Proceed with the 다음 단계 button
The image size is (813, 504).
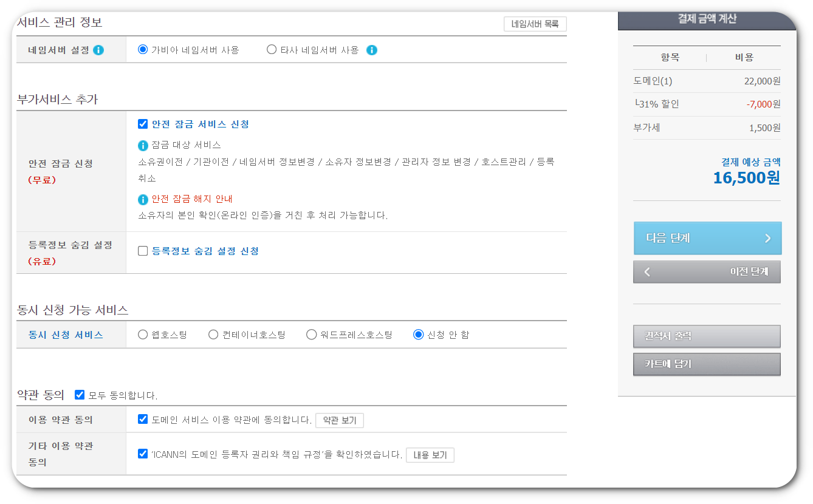707,238
